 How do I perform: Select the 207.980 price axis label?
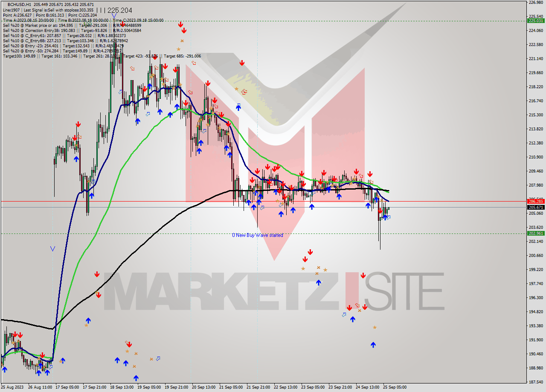536,185
